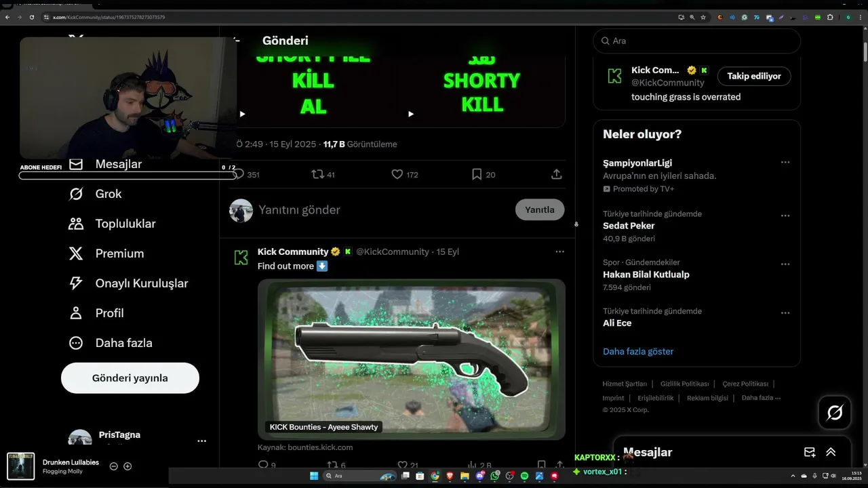Open the Hizmet Şartları footer link
868x488 pixels.
tap(625, 384)
